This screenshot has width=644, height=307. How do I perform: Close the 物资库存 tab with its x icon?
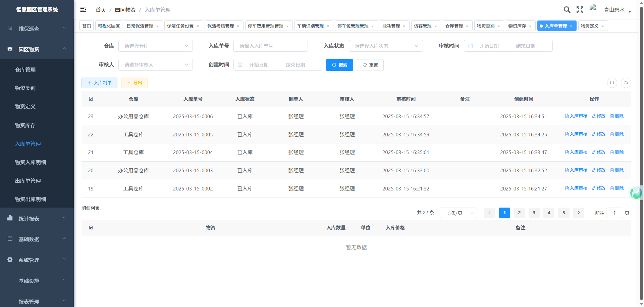click(x=530, y=26)
